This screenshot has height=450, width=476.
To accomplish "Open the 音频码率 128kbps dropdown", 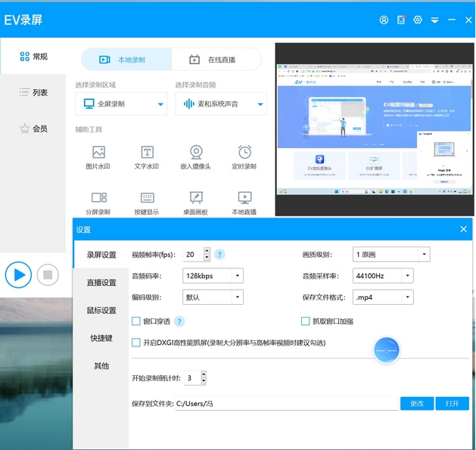I will (213, 276).
